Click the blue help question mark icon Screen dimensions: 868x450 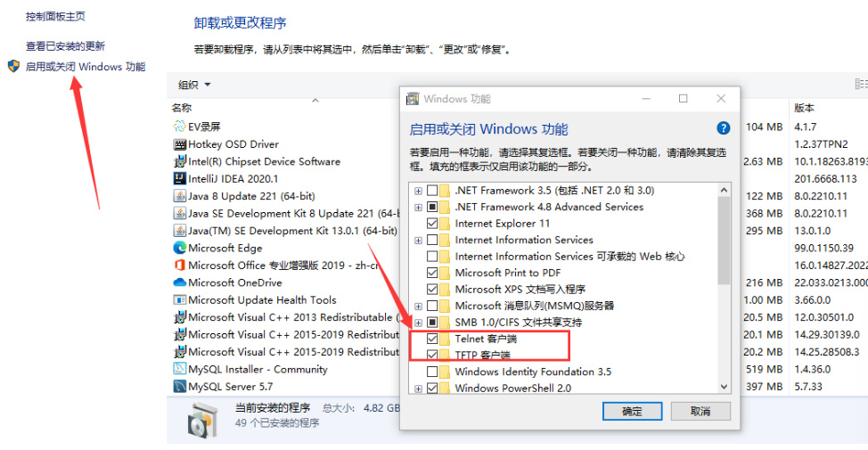[x=723, y=128]
